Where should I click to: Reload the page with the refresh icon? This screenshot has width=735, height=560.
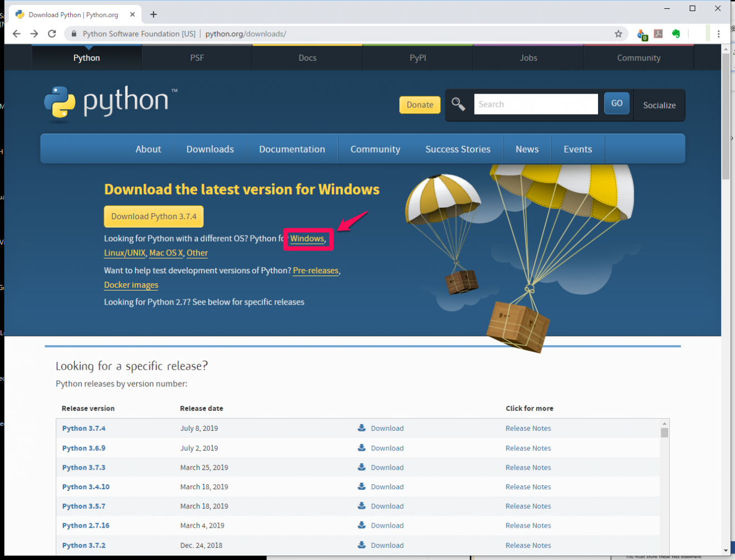[x=52, y=34]
